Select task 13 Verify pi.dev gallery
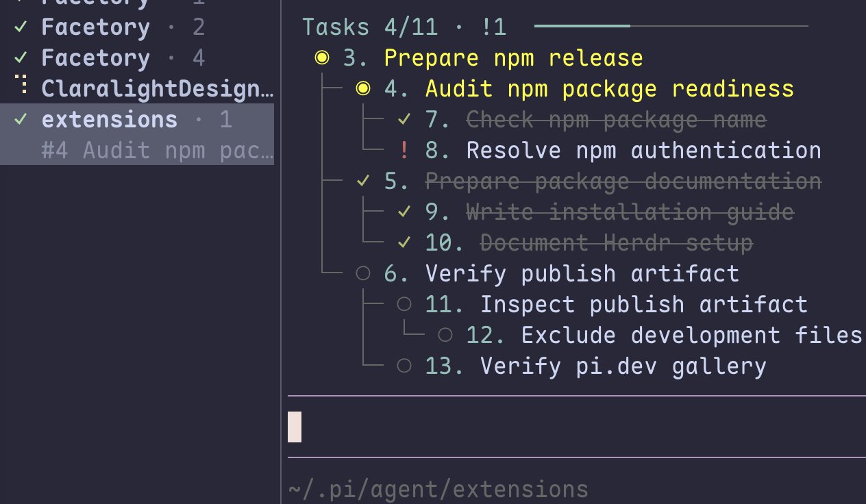This screenshot has width=866, height=504. (596, 366)
